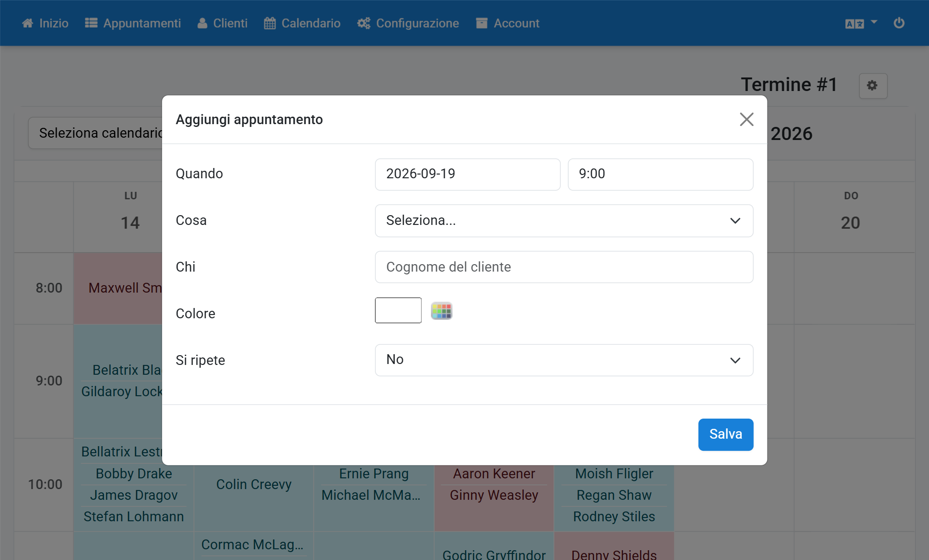Select the Belatrix Bla appointment

click(127, 370)
